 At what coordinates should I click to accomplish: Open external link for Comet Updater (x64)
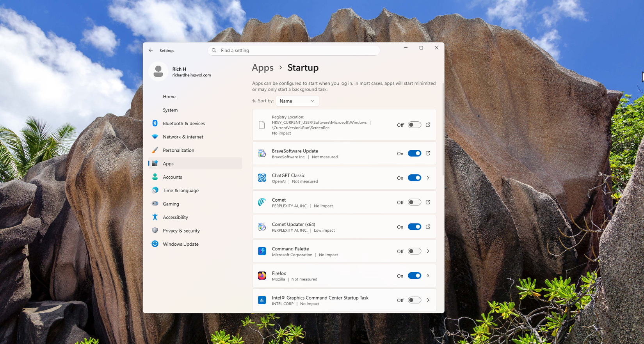[x=428, y=227]
